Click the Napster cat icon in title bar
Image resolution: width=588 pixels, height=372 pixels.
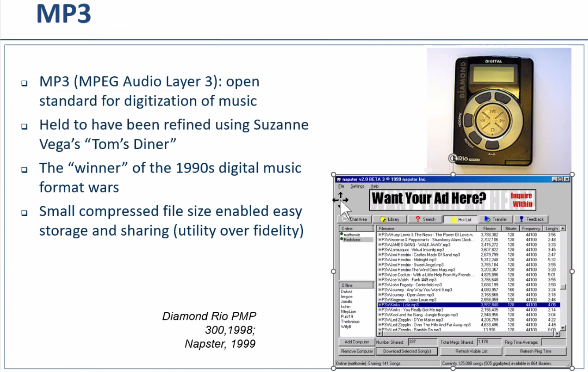pyautogui.click(x=339, y=180)
